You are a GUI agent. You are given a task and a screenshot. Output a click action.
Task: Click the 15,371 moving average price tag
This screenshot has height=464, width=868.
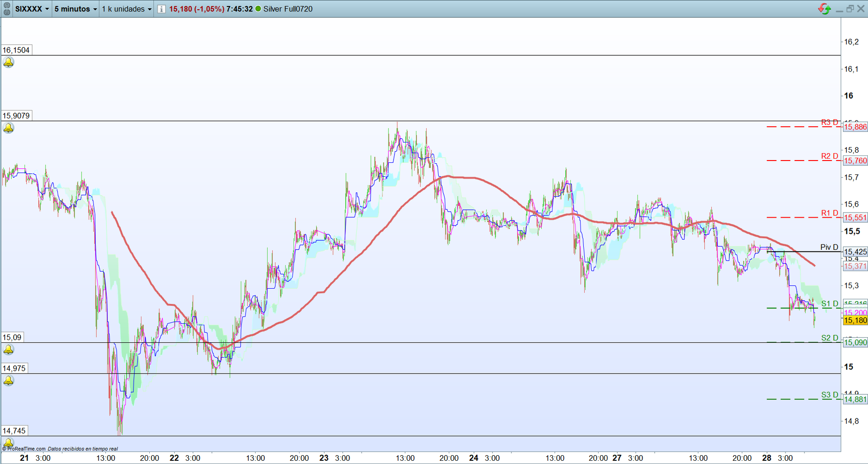(x=855, y=266)
